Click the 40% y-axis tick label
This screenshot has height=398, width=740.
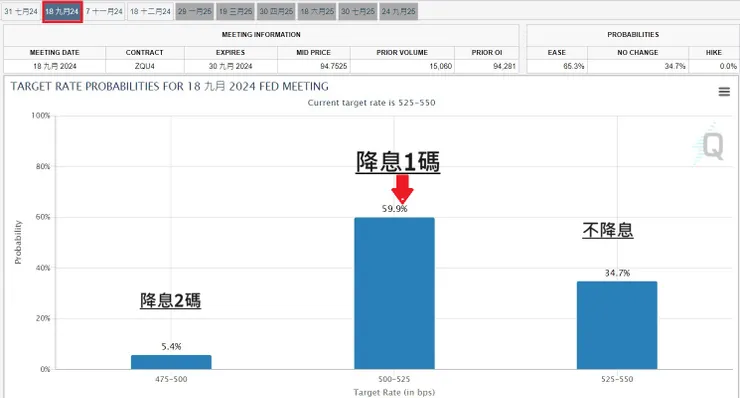43,268
